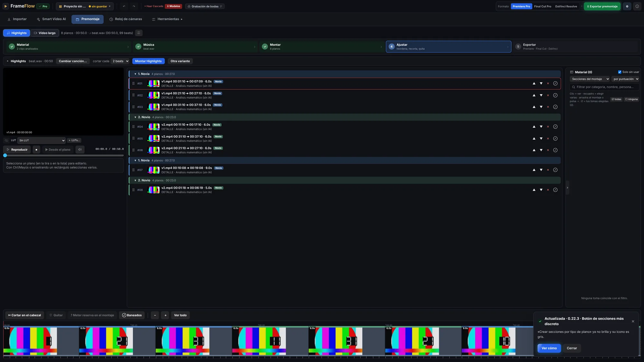Open the info icon at top right
Viewport: 644px width, 362px height.
click(637, 6)
